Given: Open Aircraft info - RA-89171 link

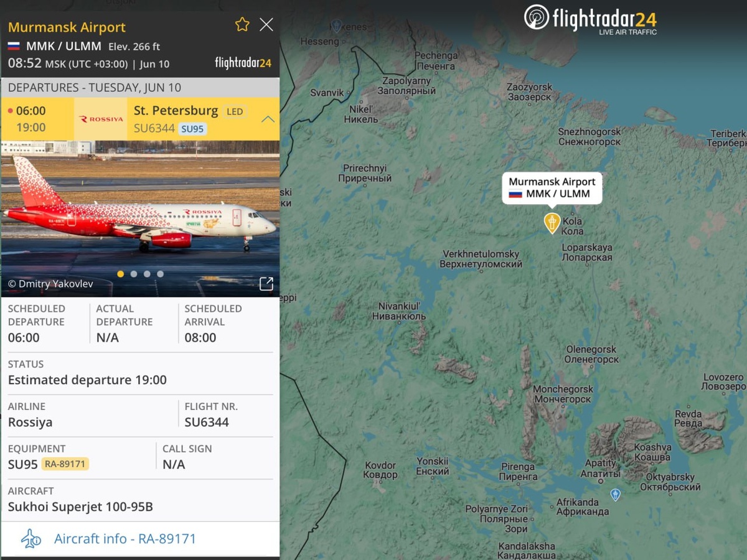Looking at the screenshot, I should [125, 539].
